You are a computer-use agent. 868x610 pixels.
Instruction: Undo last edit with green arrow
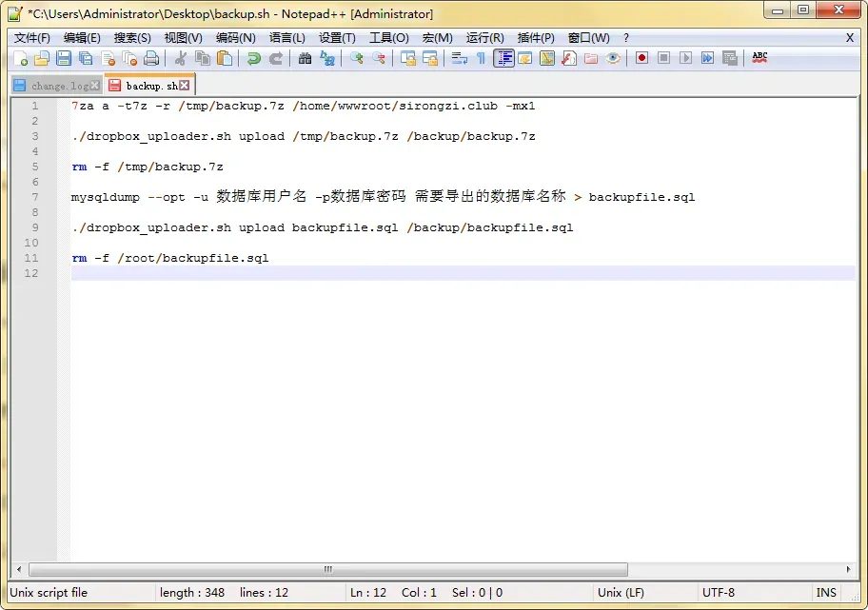[253, 58]
